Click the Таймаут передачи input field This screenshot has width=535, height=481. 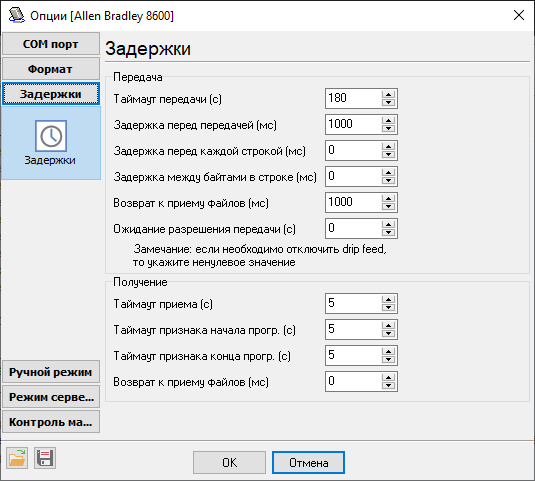click(353, 98)
